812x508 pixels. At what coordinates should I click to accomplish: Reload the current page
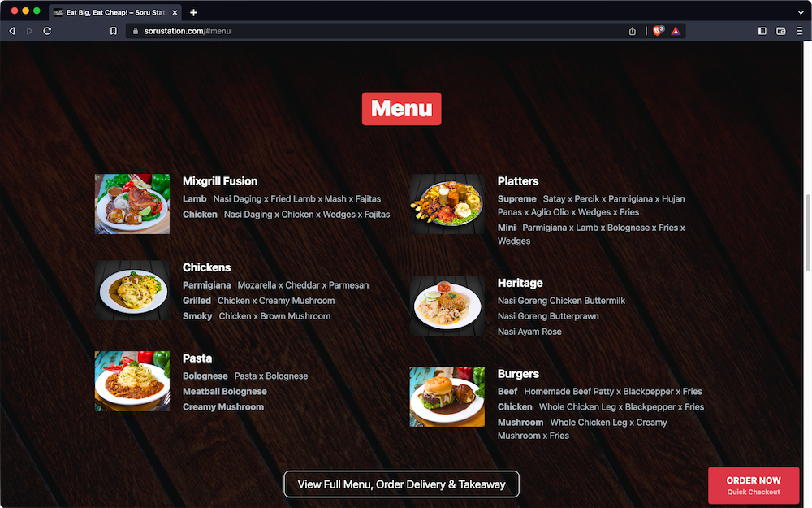pos(47,31)
